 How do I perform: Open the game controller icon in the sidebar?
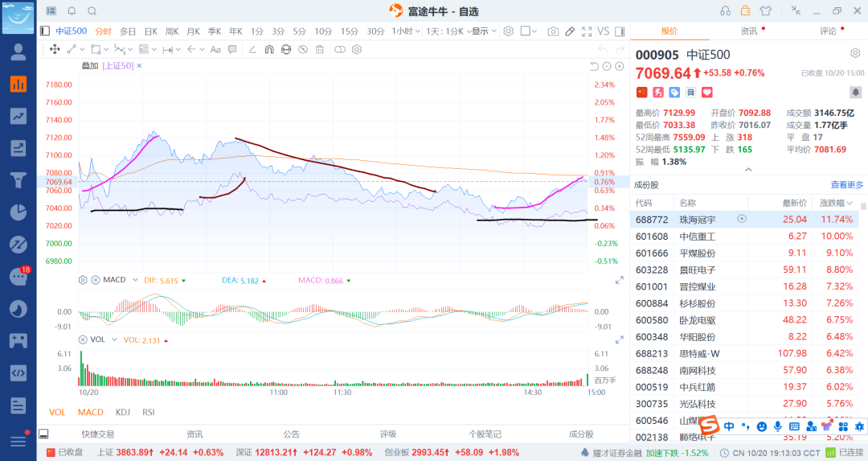click(18, 340)
